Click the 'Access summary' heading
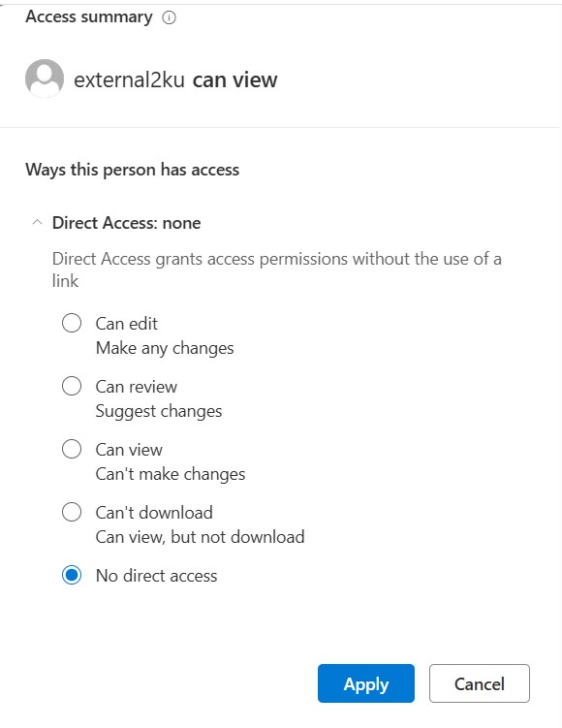The width and height of the screenshot is (562, 728). pyautogui.click(x=89, y=17)
